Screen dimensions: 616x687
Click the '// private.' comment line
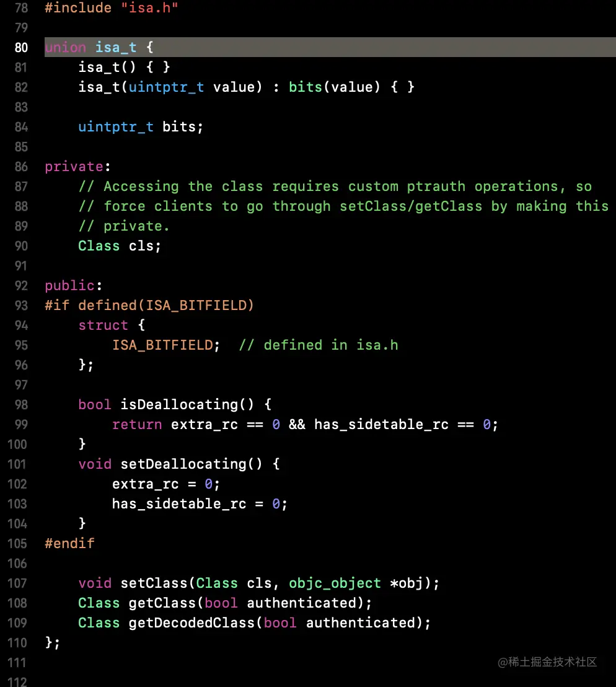(x=123, y=226)
